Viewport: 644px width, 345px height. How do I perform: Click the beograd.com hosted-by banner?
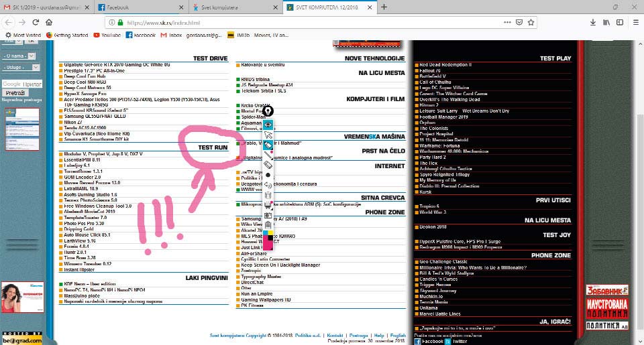[x=22, y=338]
